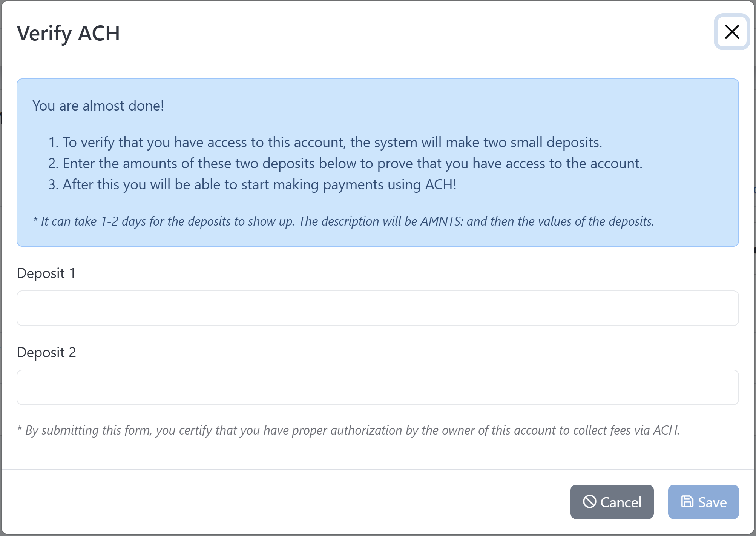Select the 'You are almost done!' text
Image resolution: width=756 pixels, height=536 pixels.
pos(98,106)
